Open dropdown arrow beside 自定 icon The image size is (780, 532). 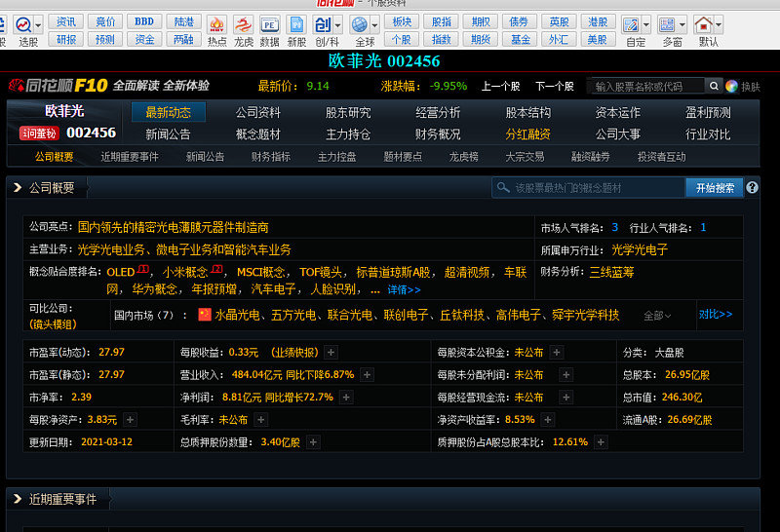click(x=646, y=24)
